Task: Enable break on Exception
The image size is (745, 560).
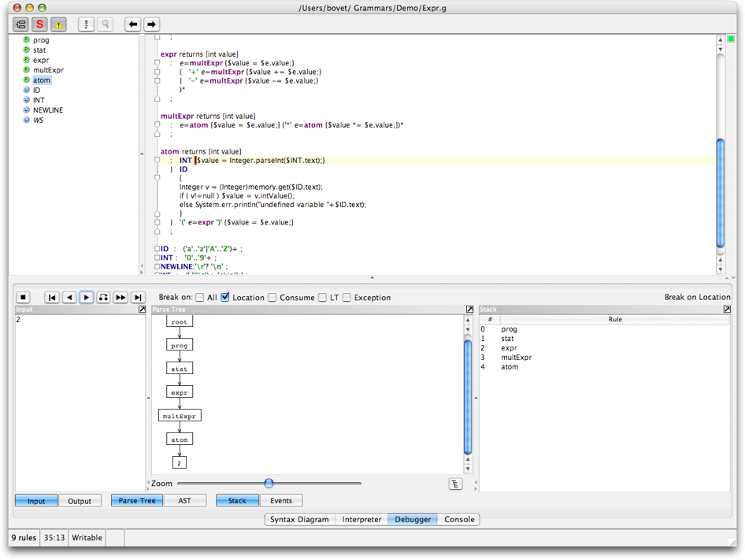Action: [x=347, y=298]
